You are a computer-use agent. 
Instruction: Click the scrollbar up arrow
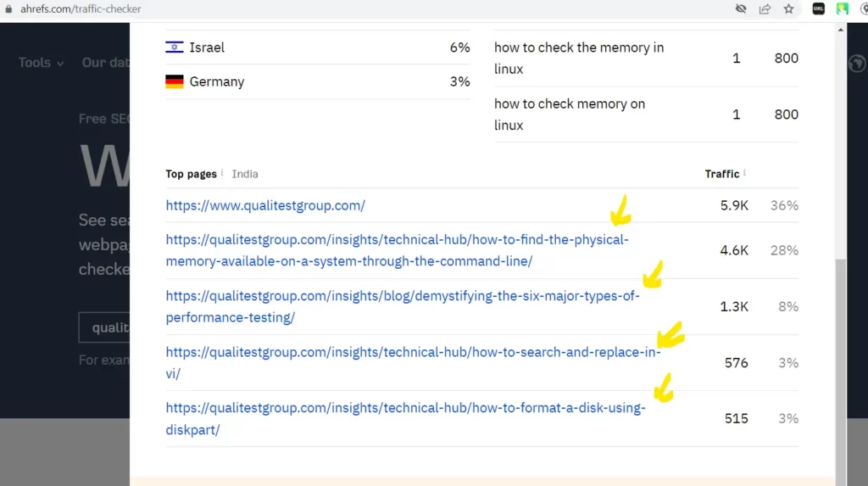coord(840,30)
